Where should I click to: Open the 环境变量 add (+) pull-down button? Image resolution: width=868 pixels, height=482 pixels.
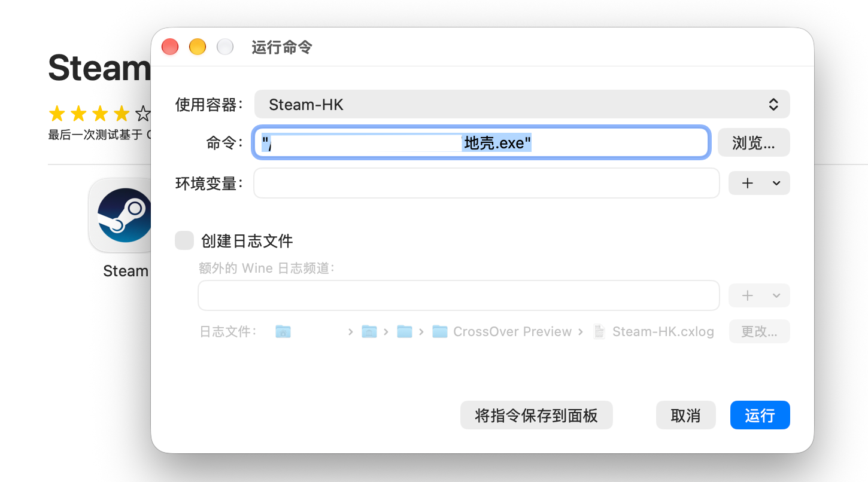point(759,184)
